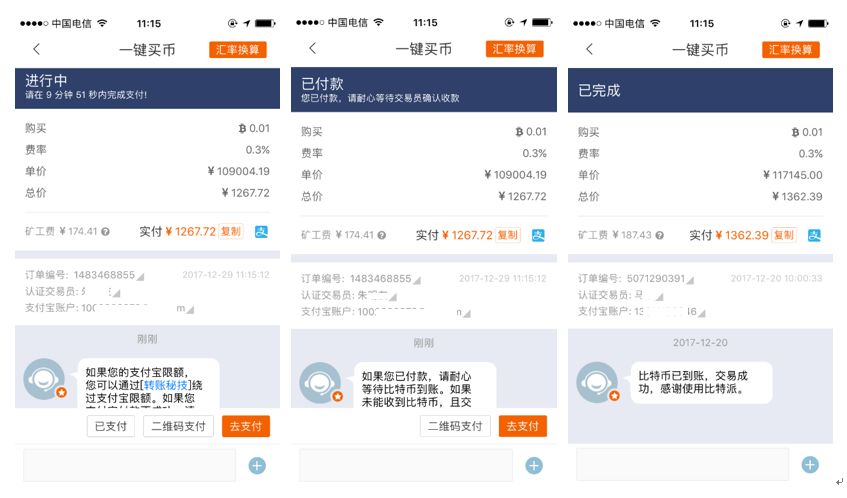Copy the ¥1267.72 amount on 进行中 screen
The height and width of the screenshot is (498, 847).
click(230, 232)
